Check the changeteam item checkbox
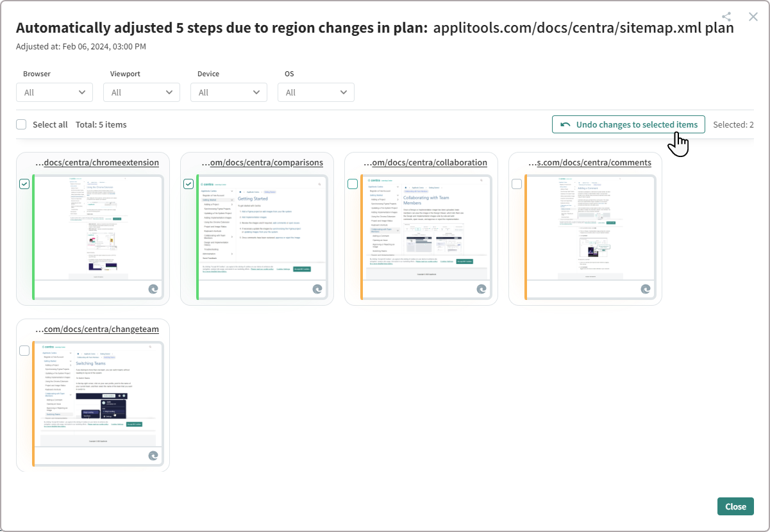The height and width of the screenshot is (532, 770). 24,351
